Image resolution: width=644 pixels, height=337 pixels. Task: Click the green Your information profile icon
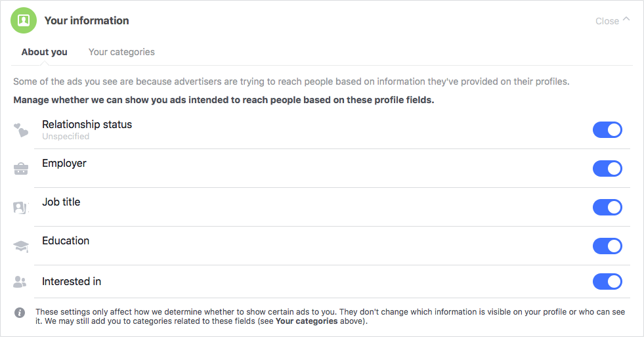[x=24, y=21]
